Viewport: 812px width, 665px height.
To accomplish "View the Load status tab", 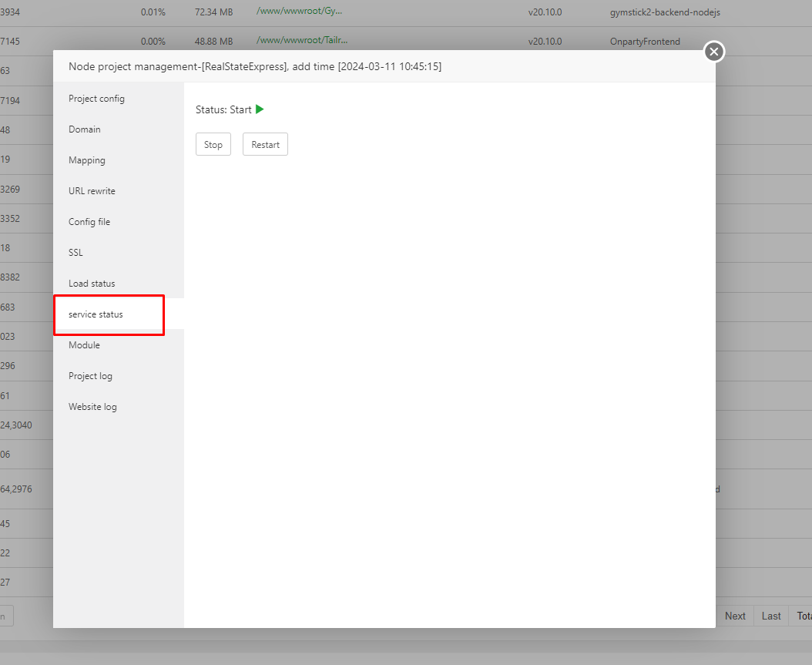I will (x=118, y=284).
